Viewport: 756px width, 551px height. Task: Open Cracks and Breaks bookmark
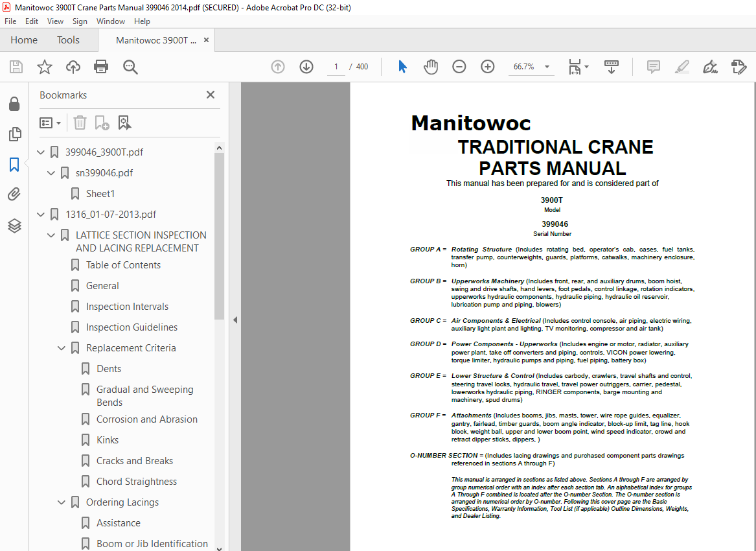pyautogui.click(x=135, y=461)
